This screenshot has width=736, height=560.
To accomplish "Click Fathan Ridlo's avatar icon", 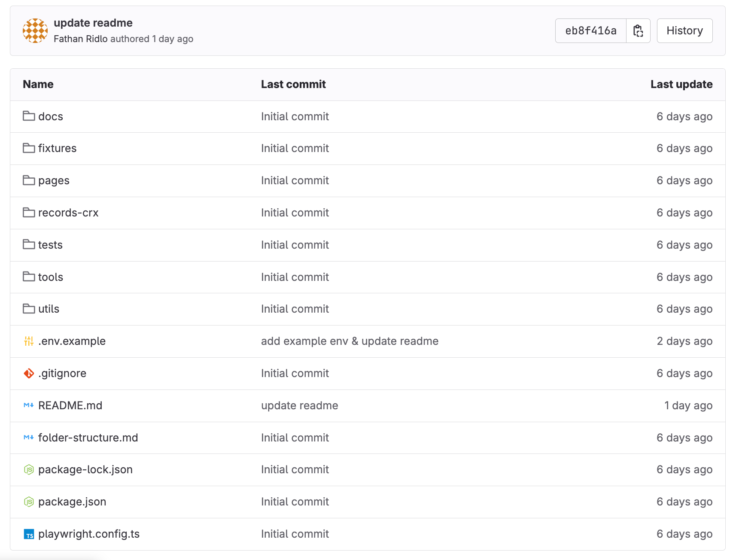I will 35,30.
